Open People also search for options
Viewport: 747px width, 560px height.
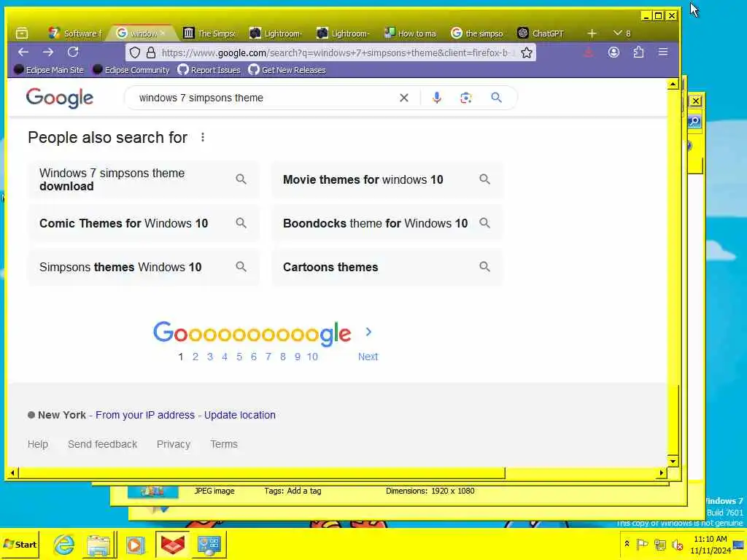203,137
